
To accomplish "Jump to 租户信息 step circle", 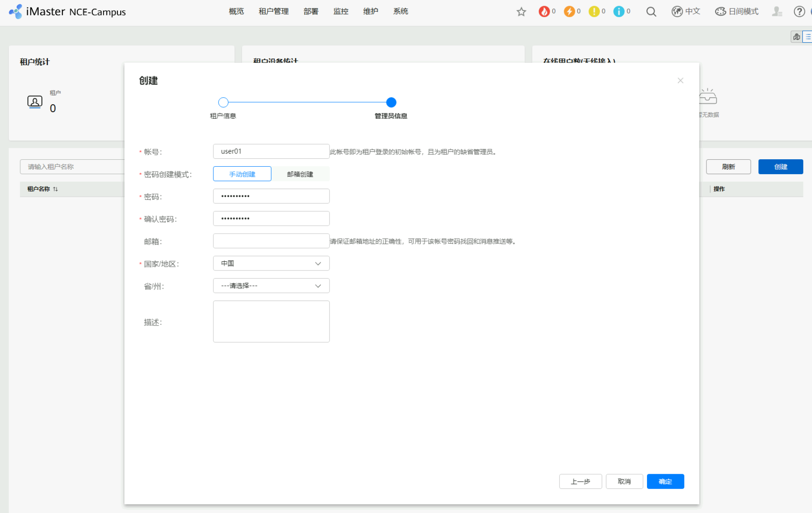I will 223,103.
